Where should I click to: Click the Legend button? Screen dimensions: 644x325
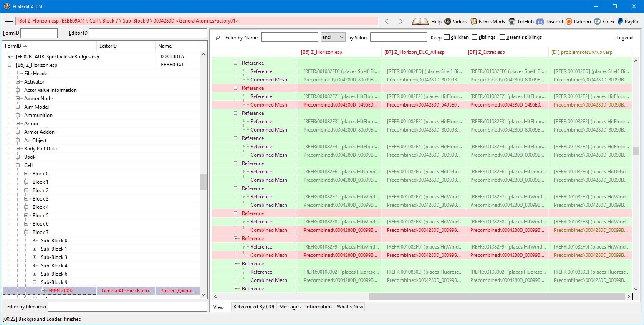point(624,38)
